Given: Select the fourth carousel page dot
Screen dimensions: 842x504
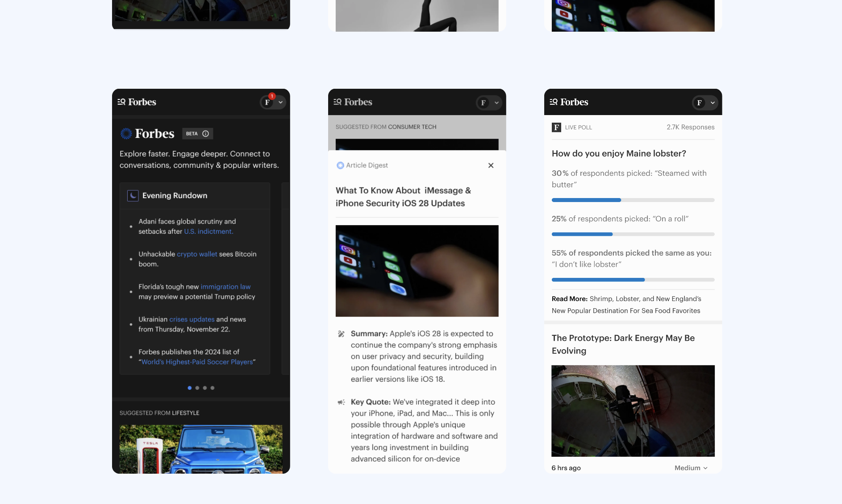Looking at the screenshot, I should 213,388.
